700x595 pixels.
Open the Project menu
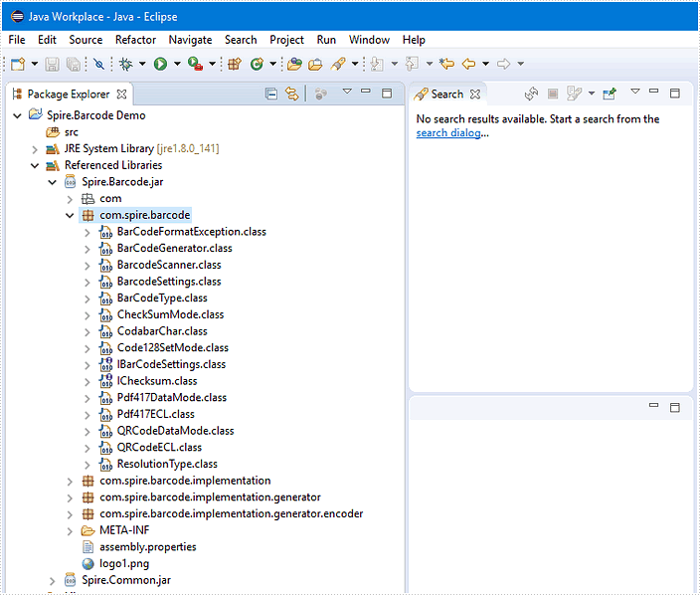(x=286, y=40)
